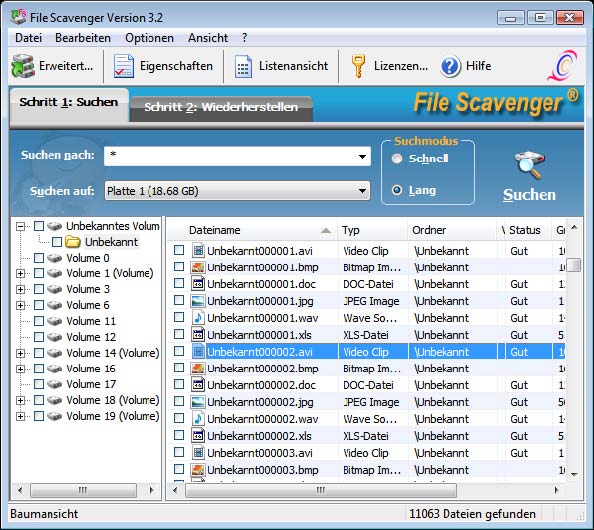Click spreadsheet icon of Unbekannt000001.xls

(x=198, y=335)
